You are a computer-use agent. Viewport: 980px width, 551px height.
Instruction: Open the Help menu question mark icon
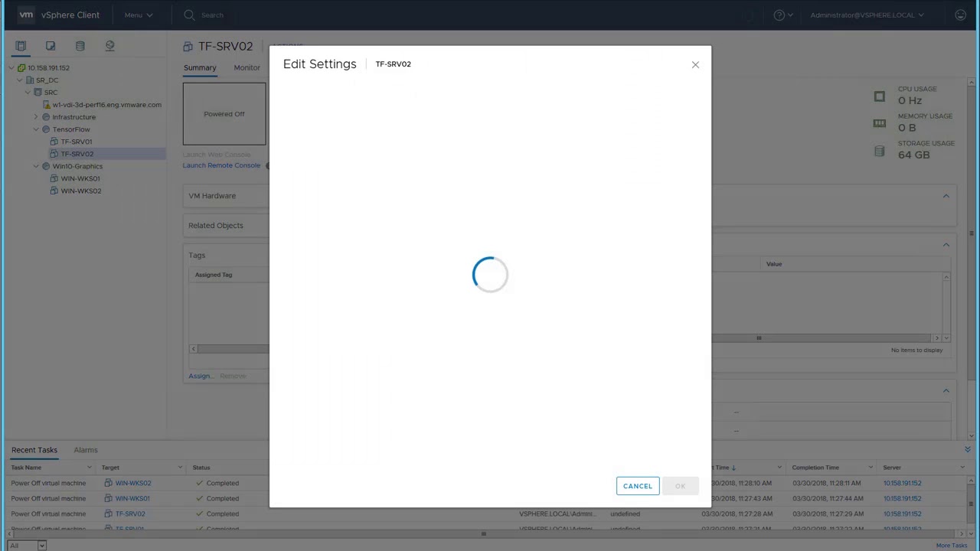click(x=779, y=15)
